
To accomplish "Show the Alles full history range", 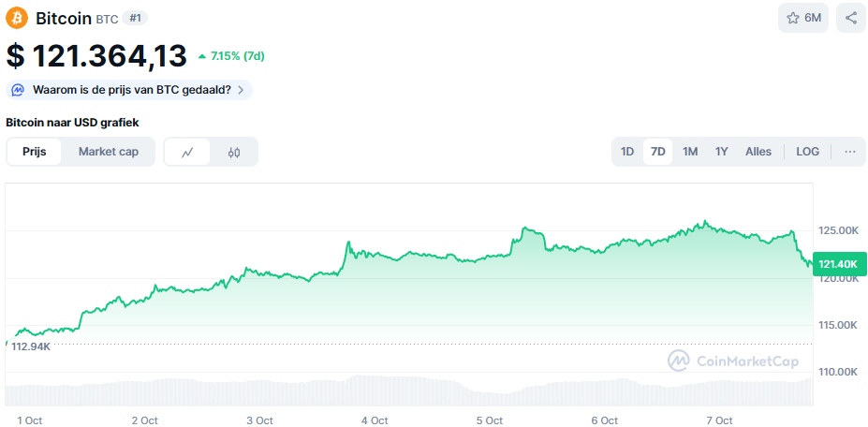I will [x=758, y=152].
